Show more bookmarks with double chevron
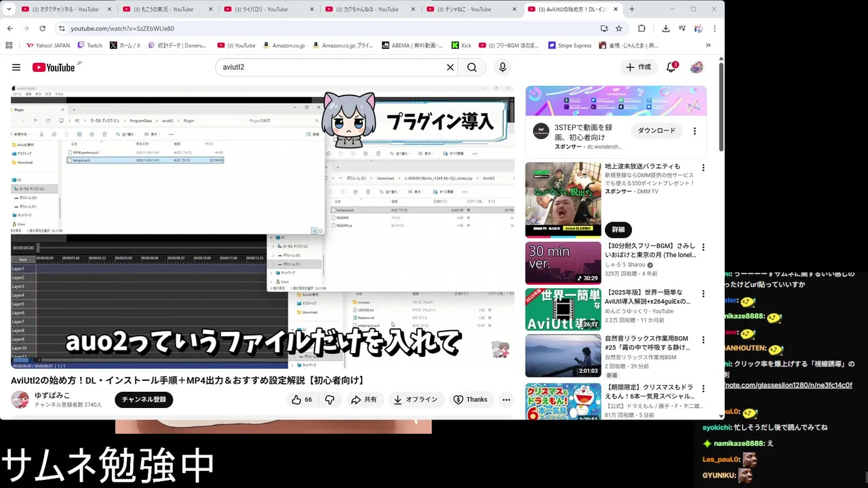This screenshot has width=868, height=488. [x=708, y=45]
